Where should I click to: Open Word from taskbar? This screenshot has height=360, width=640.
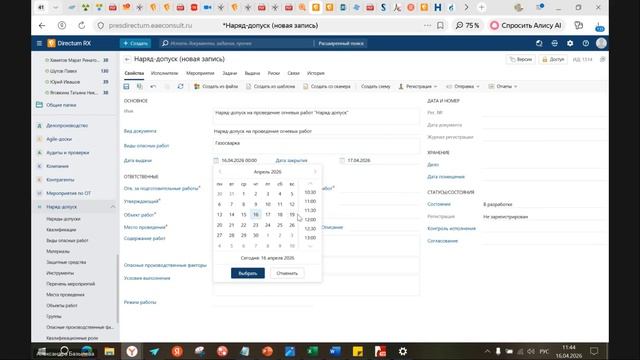click(335, 351)
